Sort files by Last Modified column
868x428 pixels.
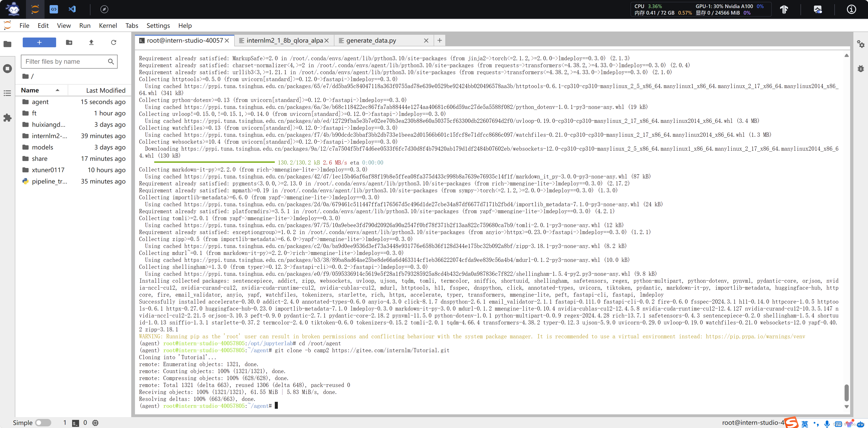tap(106, 90)
